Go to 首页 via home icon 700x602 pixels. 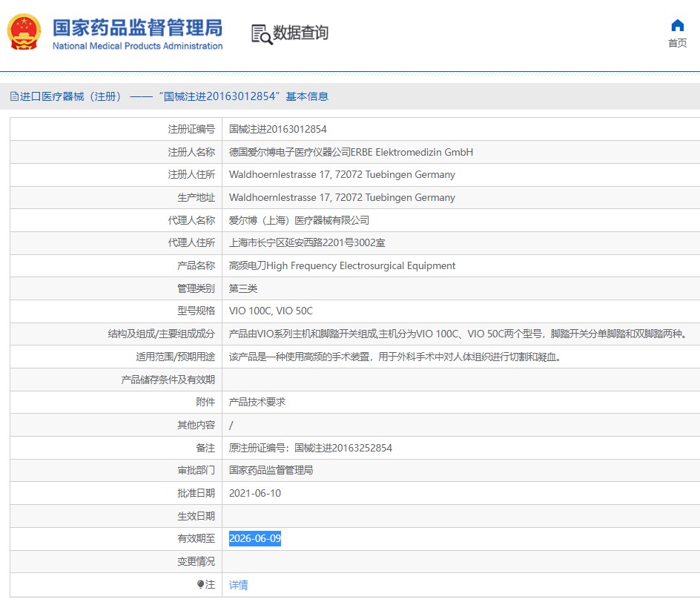pos(677,25)
